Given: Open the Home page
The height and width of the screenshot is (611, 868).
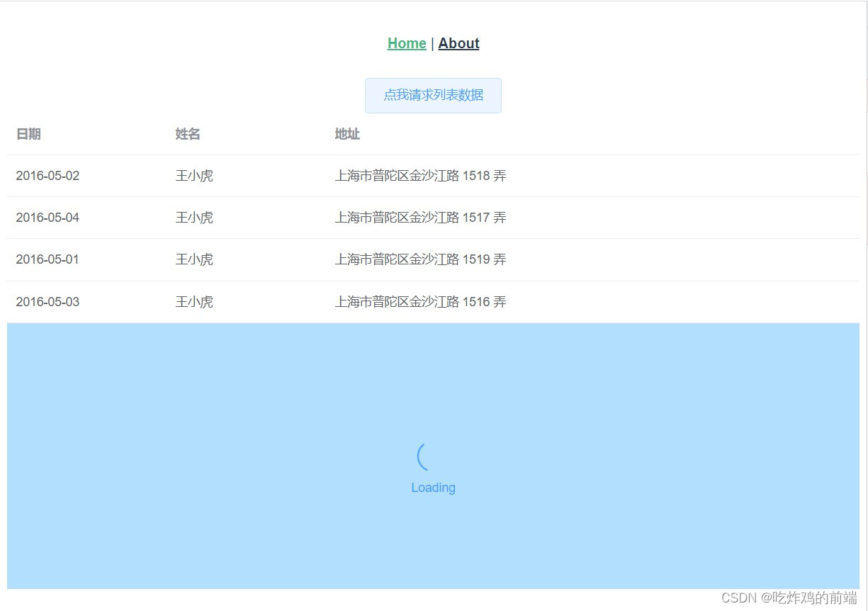Looking at the screenshot, I should [x=406, y=43].
